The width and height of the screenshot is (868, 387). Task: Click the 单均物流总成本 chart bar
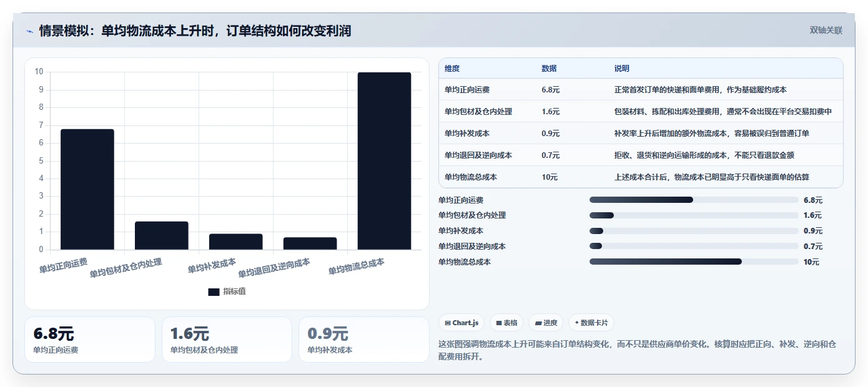coord(385,161)
